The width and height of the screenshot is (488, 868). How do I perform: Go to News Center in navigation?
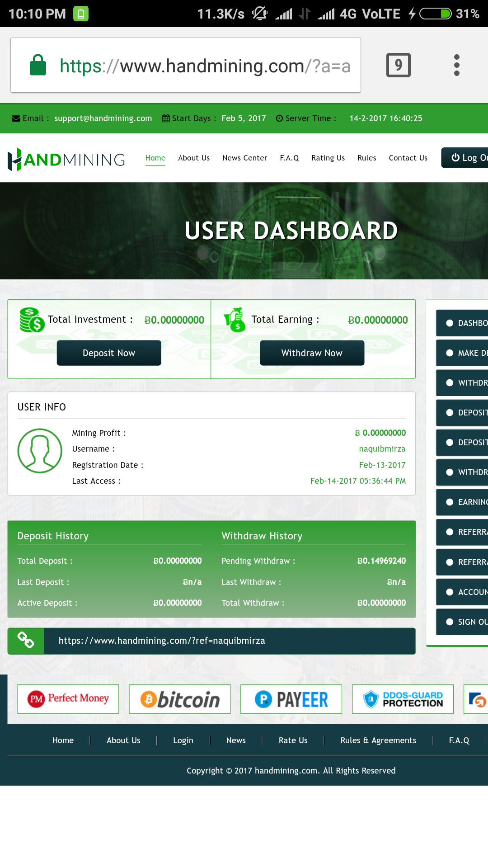(244, 158)
